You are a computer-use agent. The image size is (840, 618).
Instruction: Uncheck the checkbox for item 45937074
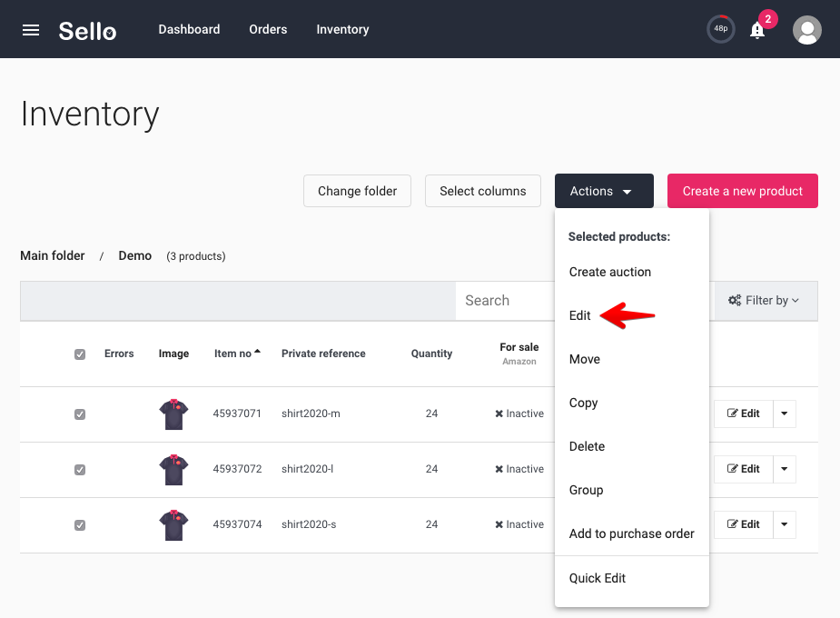tap(80, 525)
